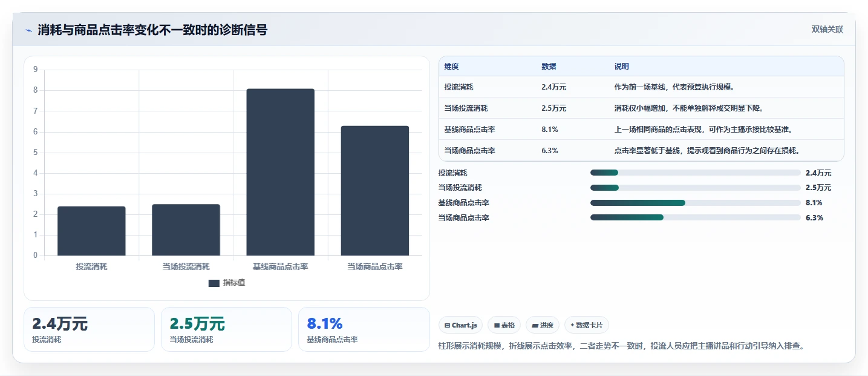Click the 投流消耗 progress bar

(696, 173)
